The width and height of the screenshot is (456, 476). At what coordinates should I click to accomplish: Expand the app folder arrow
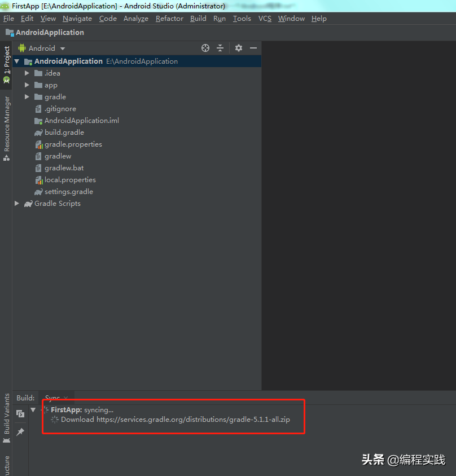(27, 85)
